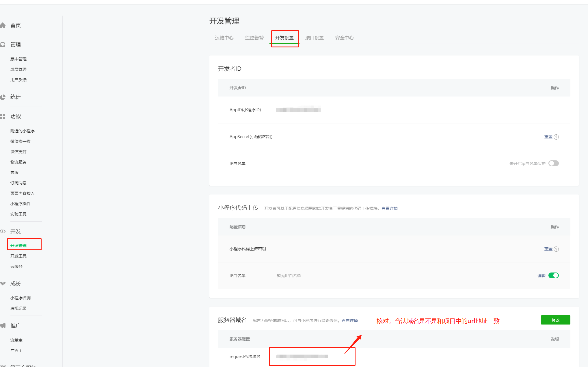Screen dimensions: 588x367
Task: Expand the 成长 sidebar section
Action: 16,284
